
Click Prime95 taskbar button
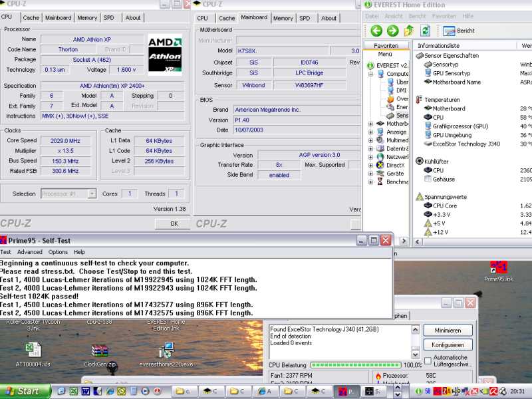(x=346, y=392)
